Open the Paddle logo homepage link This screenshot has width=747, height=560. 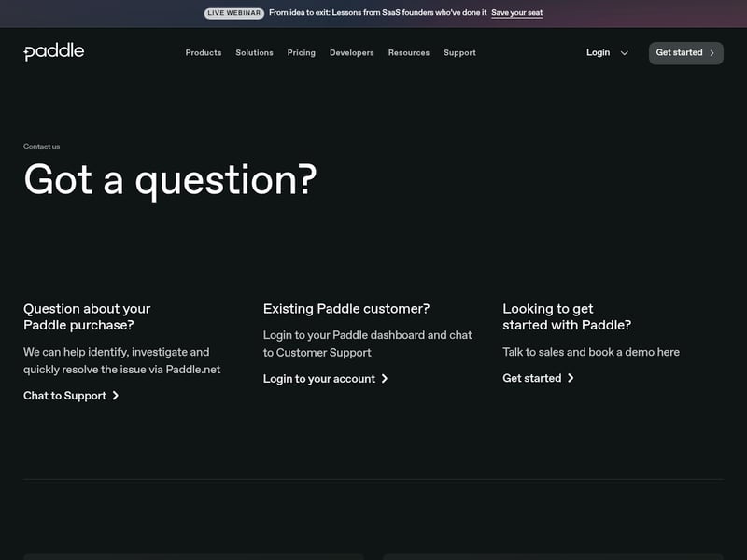pyautogui.click(x=54, y=52)
